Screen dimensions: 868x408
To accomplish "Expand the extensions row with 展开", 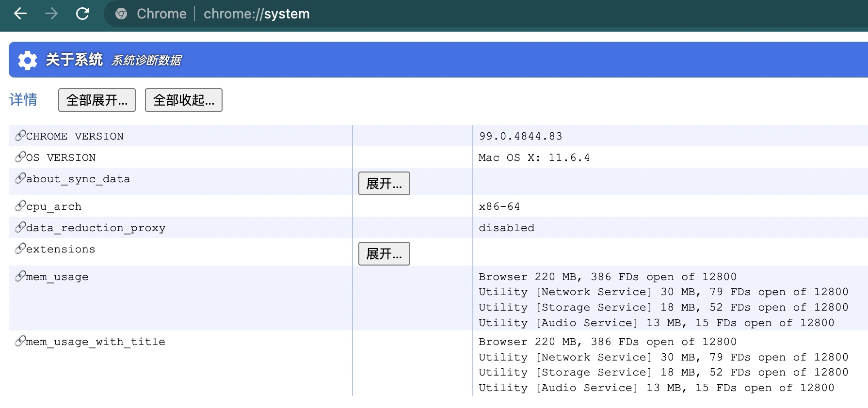I will pos(384,254).
